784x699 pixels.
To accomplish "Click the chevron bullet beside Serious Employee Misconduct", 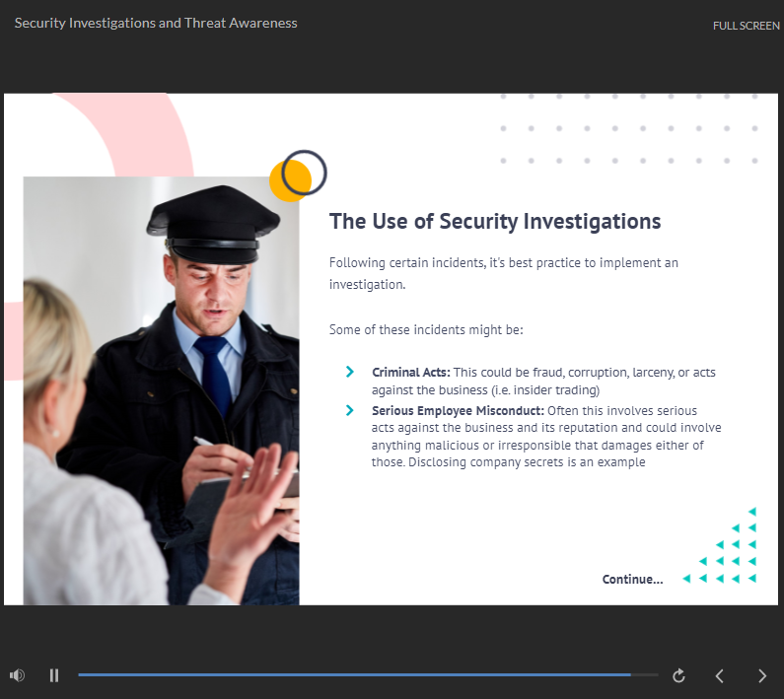I will [x=350, y=410].
